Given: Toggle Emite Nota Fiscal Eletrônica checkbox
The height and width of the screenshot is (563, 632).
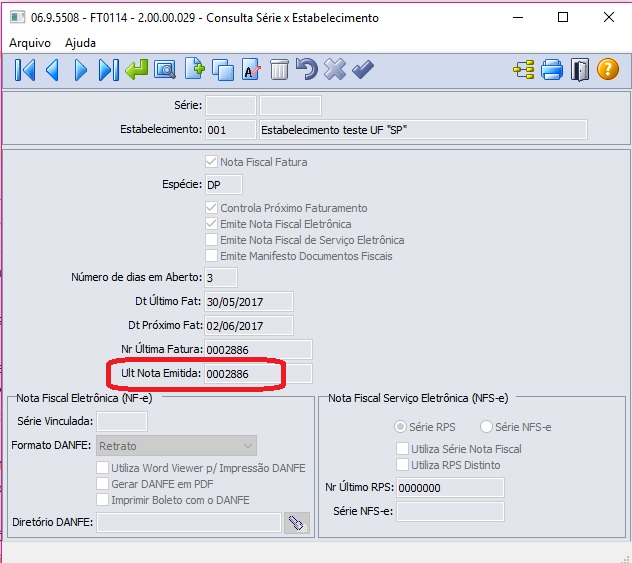Looking at the screenshot, I should pos(211,224).
